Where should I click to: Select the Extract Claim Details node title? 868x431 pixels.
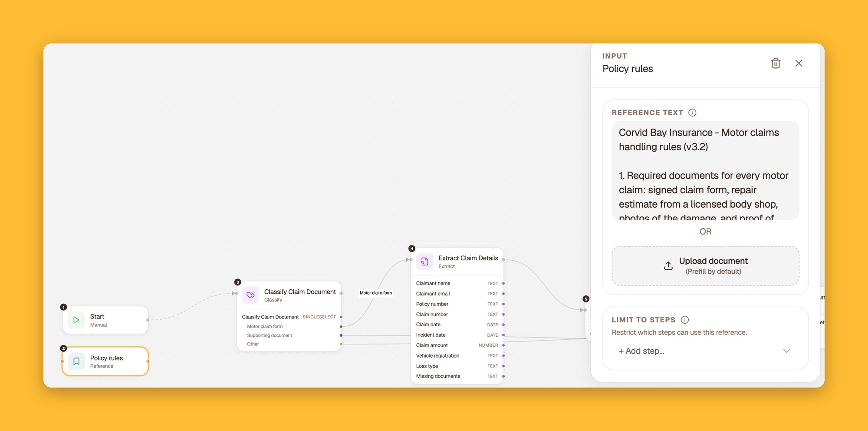pyautogui.click(x=468, y=258)
